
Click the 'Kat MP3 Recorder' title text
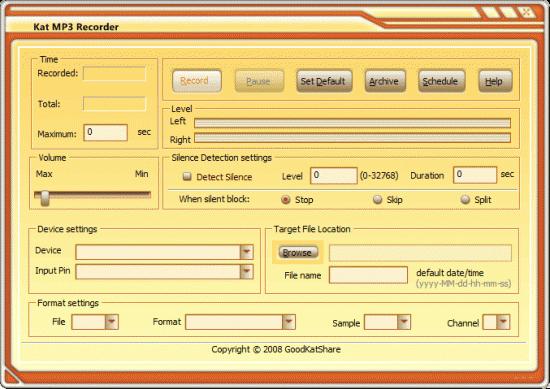[x=76, y=27]
